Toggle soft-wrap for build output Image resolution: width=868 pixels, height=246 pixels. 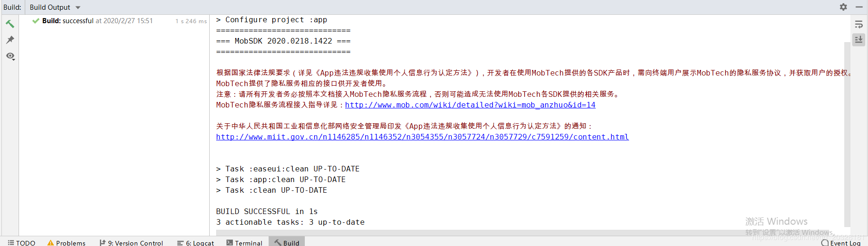tap(859, 24)
